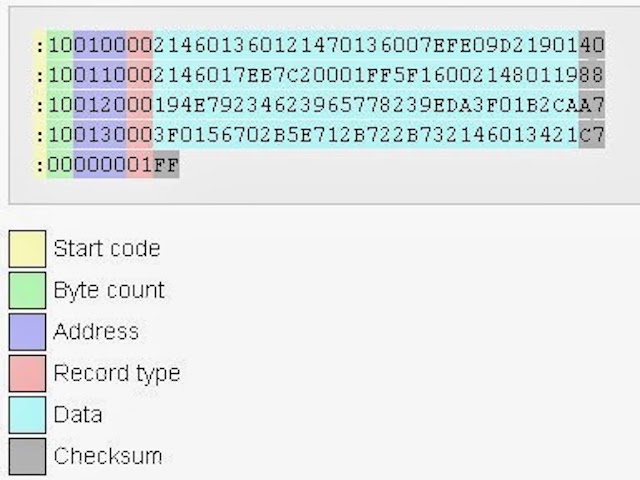This screenshot has height=480, width=640.
Task: Click checksum "40" ending the first hex line
Action: pyautogui.click(x=592, y=45)
